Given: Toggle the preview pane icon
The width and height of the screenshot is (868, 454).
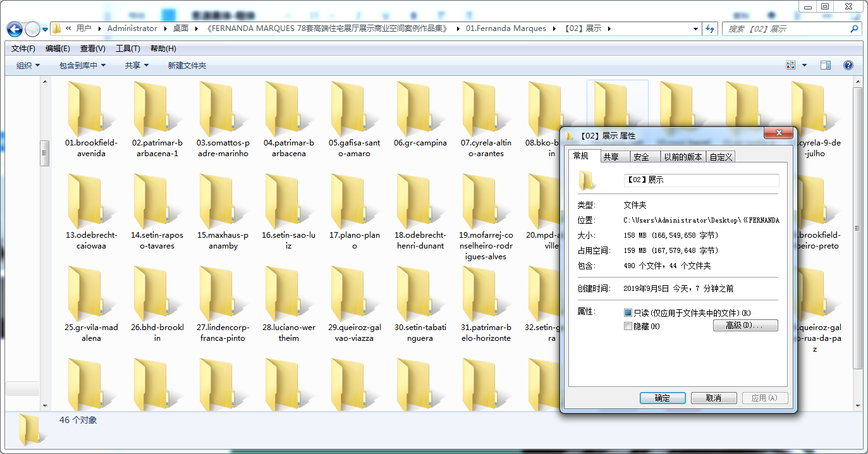Looking at the screenshot, I should 826,65.
